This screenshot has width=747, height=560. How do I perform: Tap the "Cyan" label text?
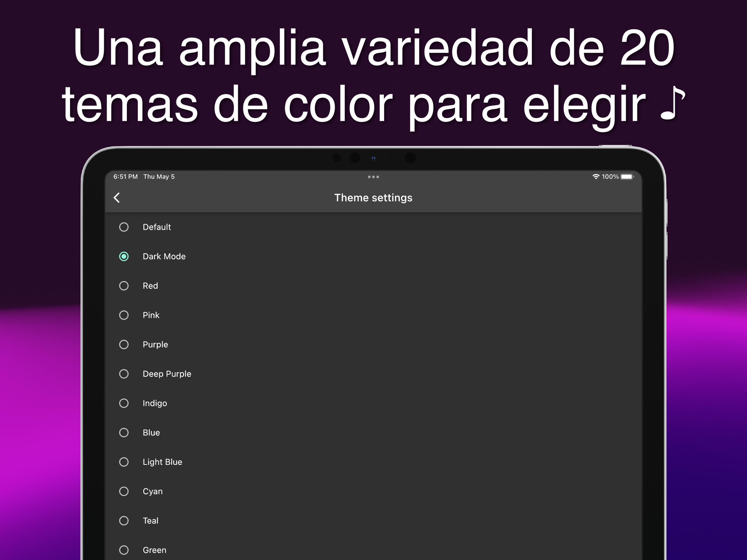(153, 491)
